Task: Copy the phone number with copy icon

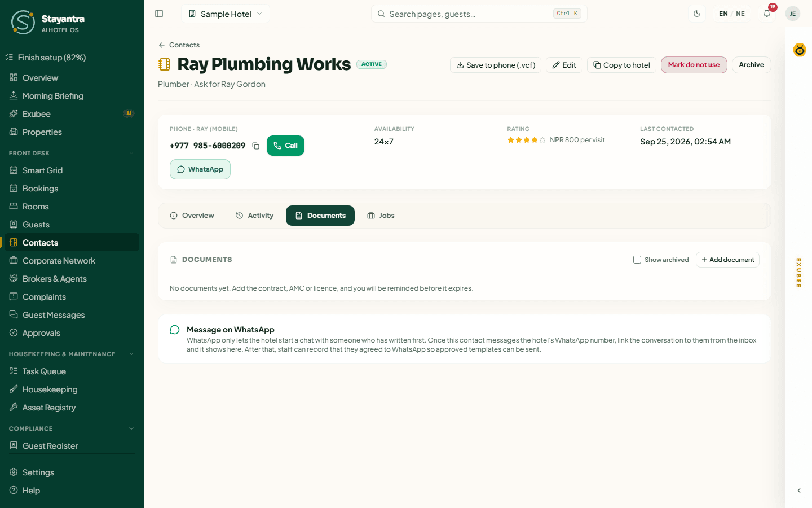Action: [255, 146]
